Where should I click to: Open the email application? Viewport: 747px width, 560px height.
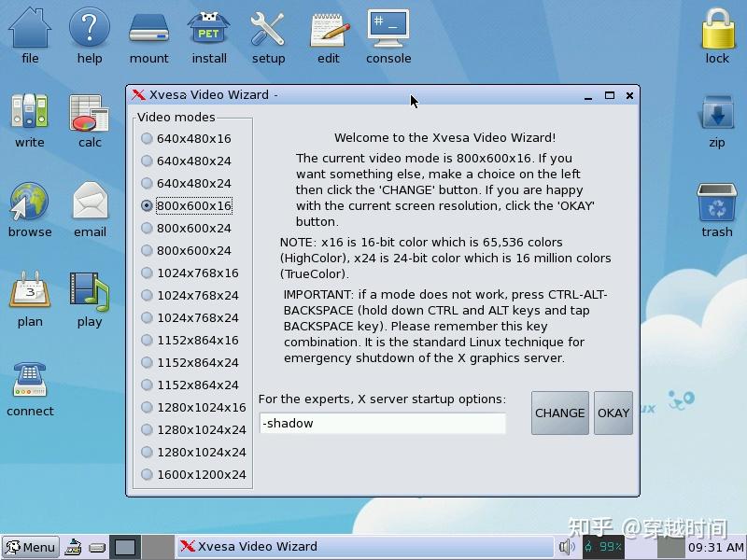click(x=90, y=203)
